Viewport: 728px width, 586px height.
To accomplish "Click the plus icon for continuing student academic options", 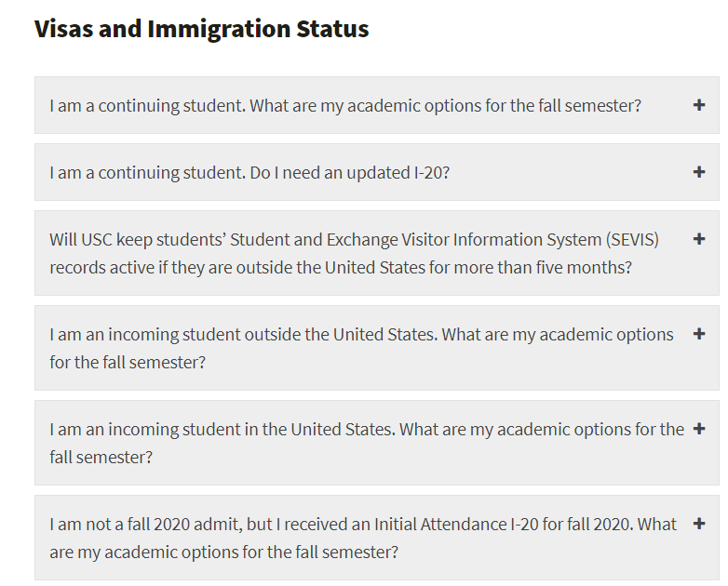I will tap(699, 105).
